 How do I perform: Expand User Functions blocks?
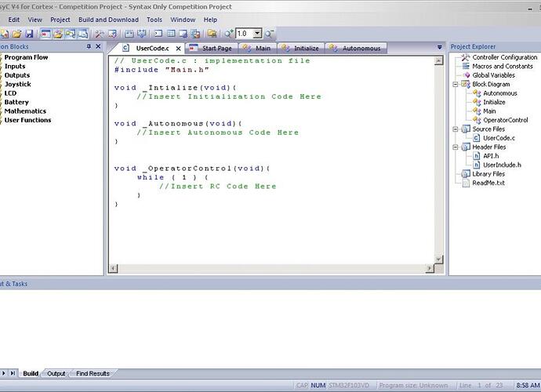pyautogui.click(x=27, y=120)
